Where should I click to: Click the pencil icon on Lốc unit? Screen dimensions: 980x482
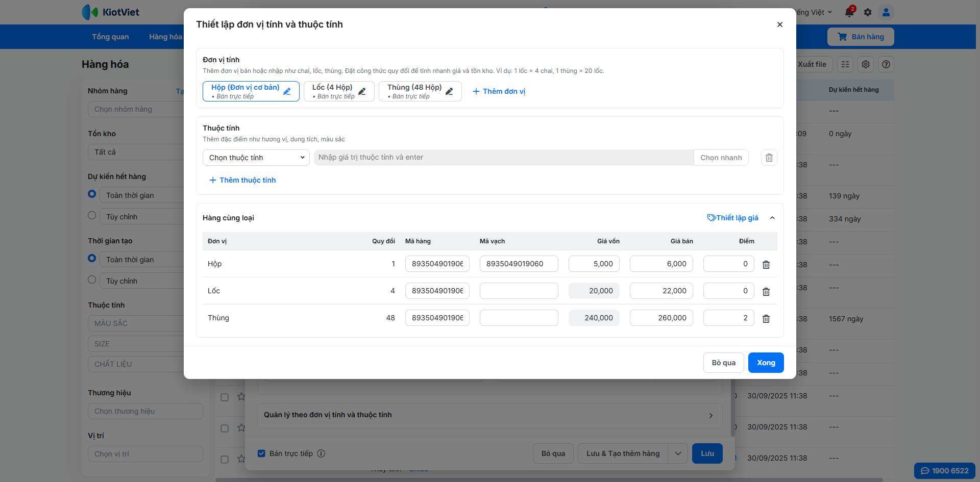click(362, 91)
